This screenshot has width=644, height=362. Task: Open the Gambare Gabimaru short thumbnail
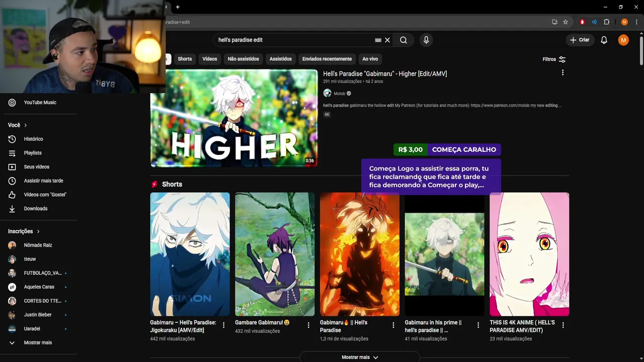(275, 254)
